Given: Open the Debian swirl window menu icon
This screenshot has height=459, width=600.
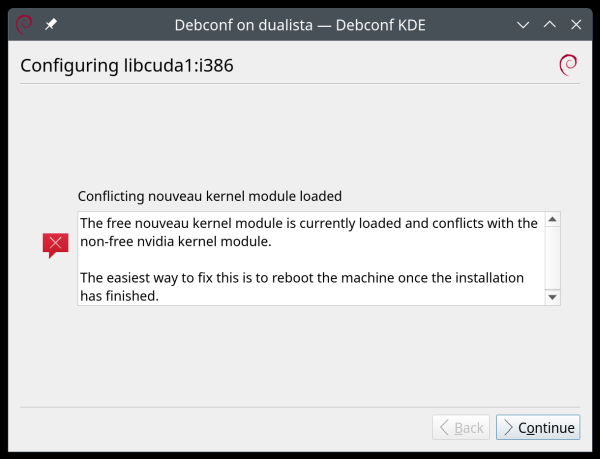Looking at the screenshot, I should click(x=24, y=24).
